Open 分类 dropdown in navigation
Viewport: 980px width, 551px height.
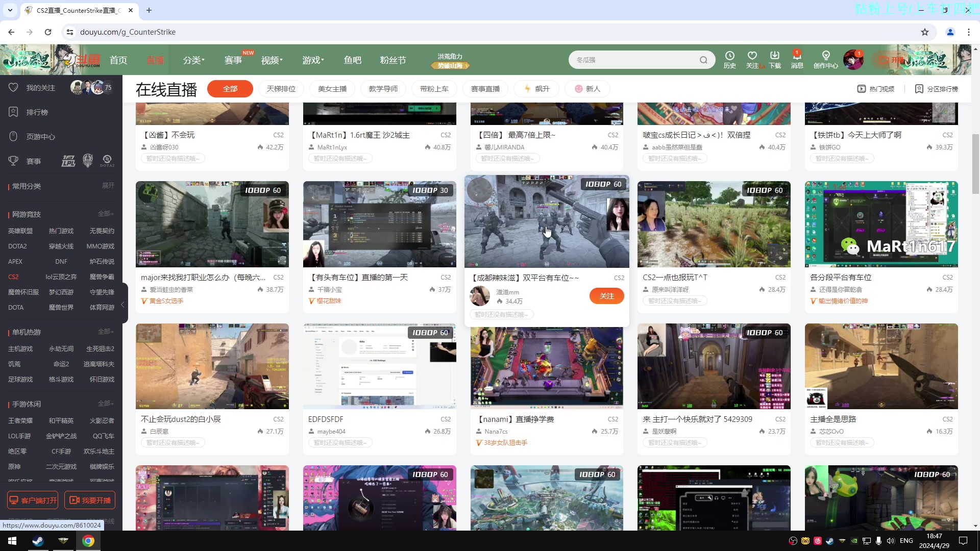pyautogui.click(x=193, y=60)
